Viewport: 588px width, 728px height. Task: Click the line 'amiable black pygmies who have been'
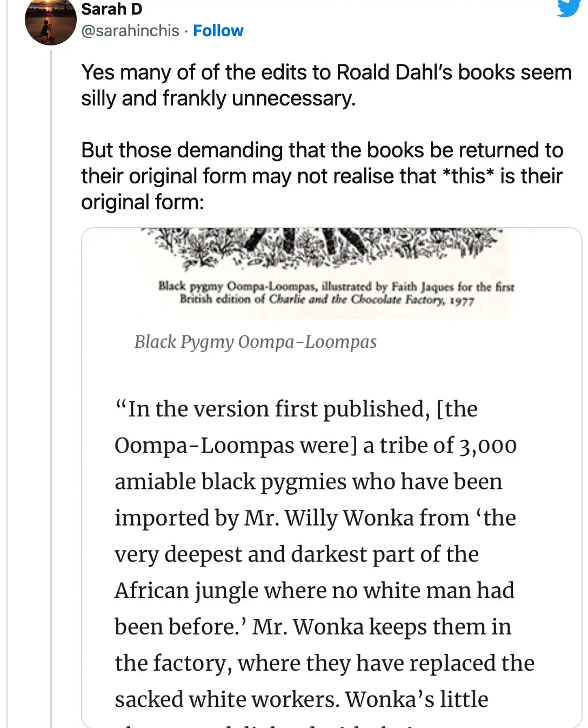point(308,481)
